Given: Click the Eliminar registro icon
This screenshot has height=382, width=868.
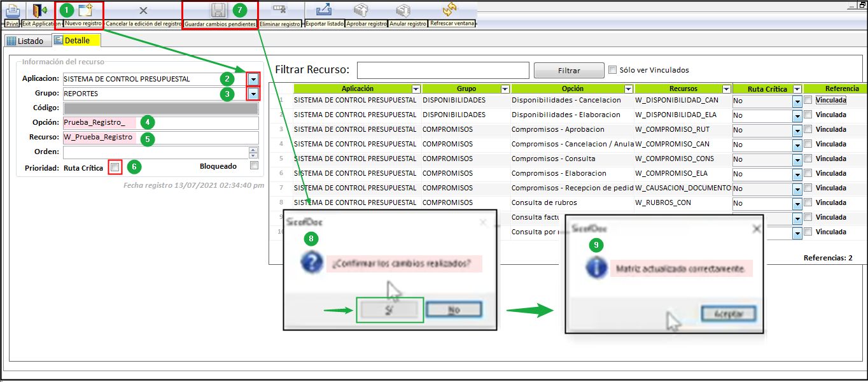Looking at the screenshot, I should [279, 10].
